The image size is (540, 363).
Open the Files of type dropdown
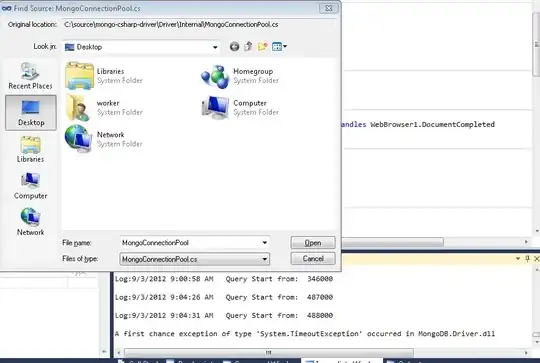pos(195,259)
